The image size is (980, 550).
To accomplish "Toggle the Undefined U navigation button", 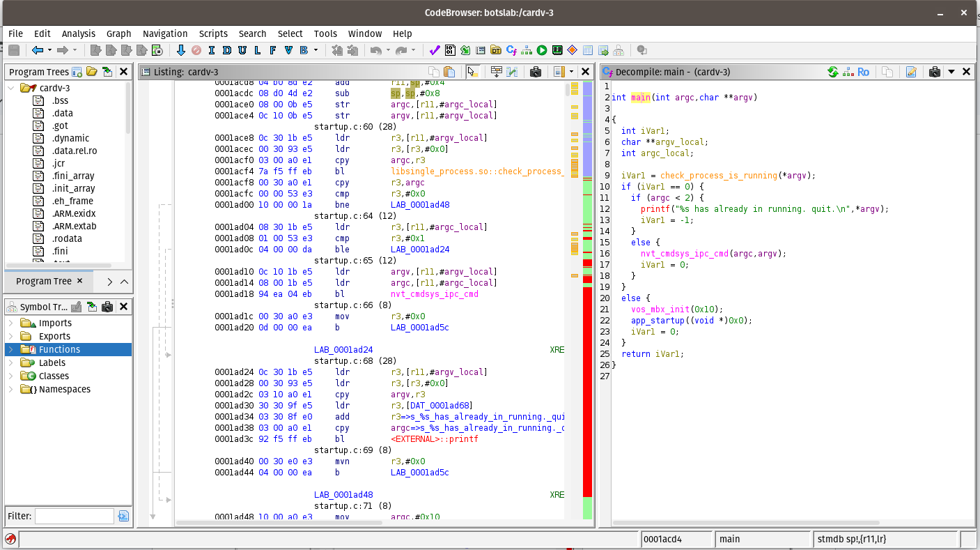I will click(242, 50).
